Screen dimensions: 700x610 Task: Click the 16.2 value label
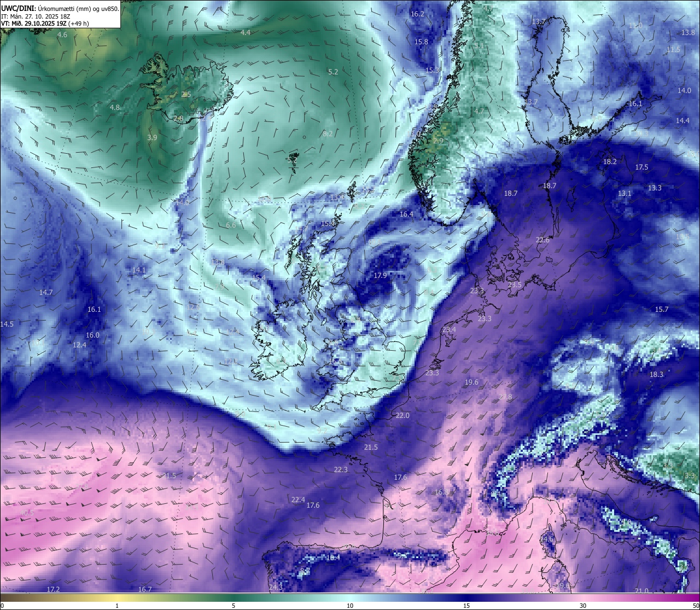(x=417, y=14)
